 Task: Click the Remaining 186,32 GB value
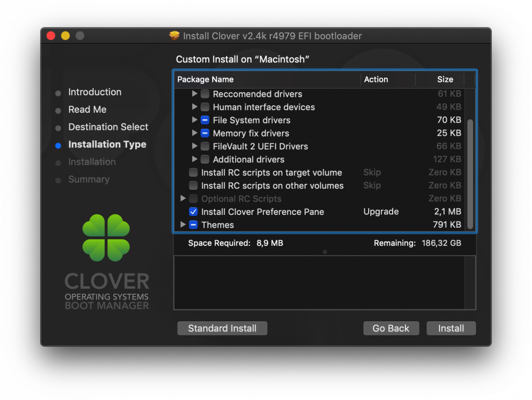click(x=442, y=243)
